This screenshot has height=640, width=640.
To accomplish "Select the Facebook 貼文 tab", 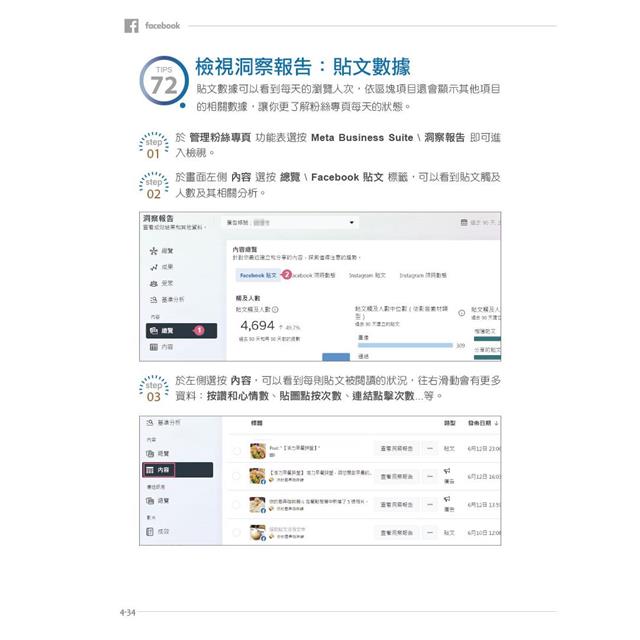I will tap(258, 276).
